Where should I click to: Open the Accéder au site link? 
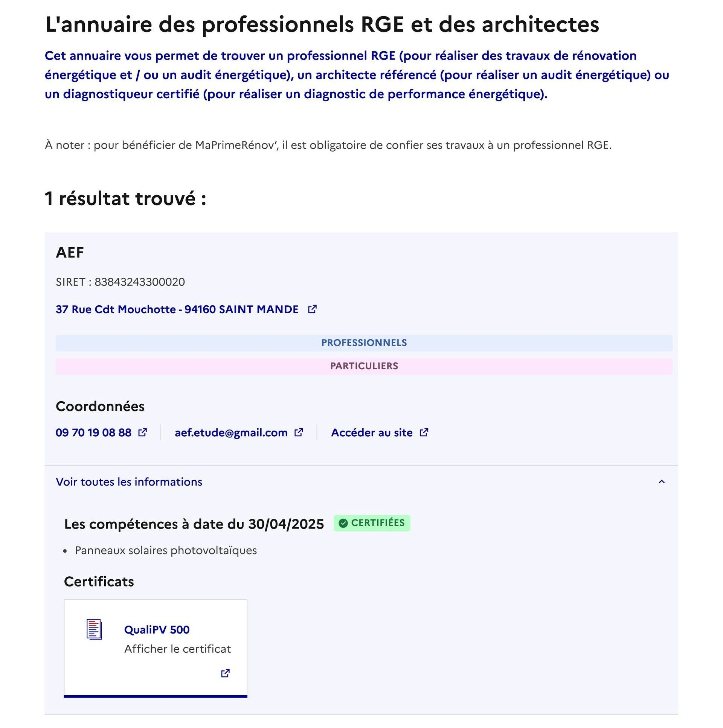point(372,433)
